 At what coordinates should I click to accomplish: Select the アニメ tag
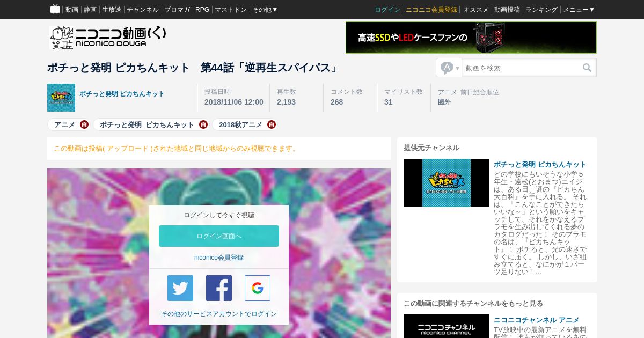64,124
